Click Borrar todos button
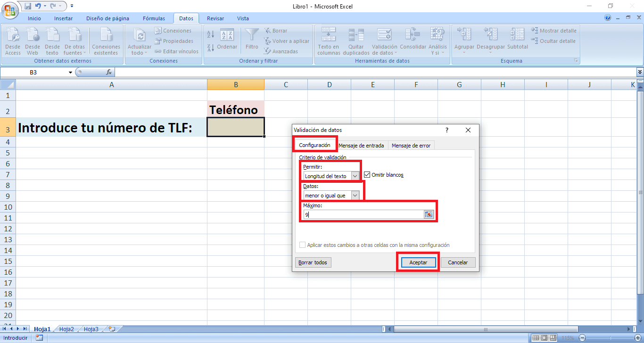Viewport: 644px width, 343px height. 314,262
